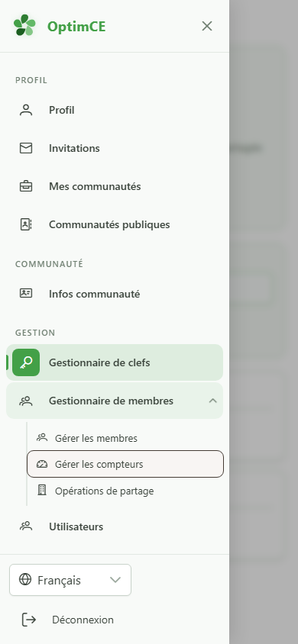Go to Utilisateurs
The image size is (298, 644).
[x=115, y=526]
